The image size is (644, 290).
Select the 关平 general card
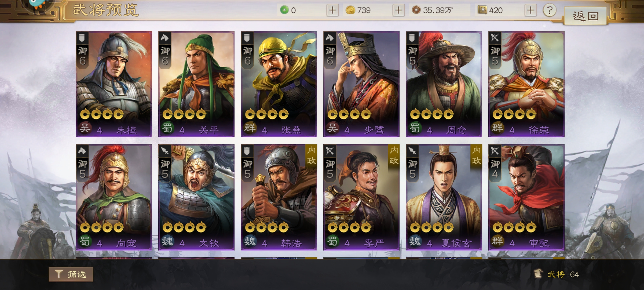[196, 84]
